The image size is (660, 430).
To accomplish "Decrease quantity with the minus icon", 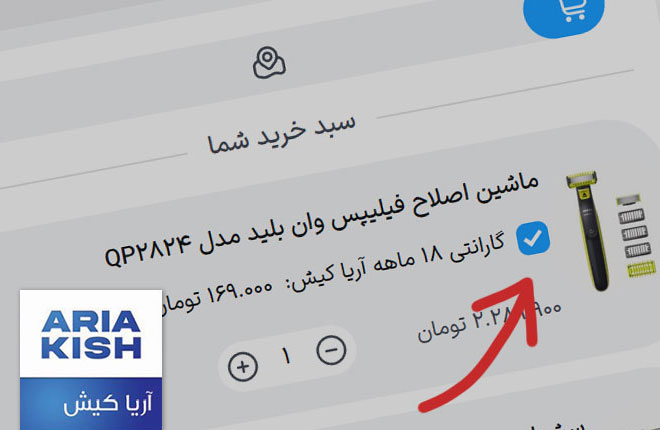I will click(331, 350).
